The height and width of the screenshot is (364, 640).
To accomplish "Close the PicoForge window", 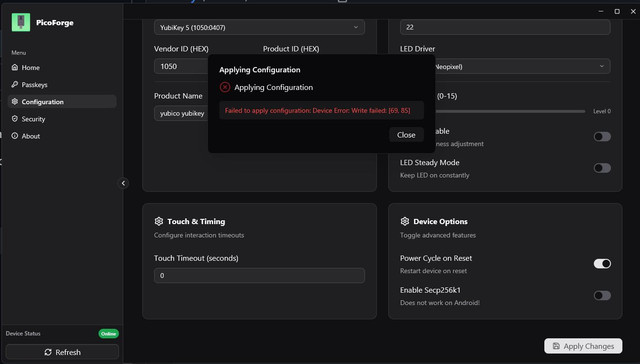I will pyautogui.click(x=633, y=11).
